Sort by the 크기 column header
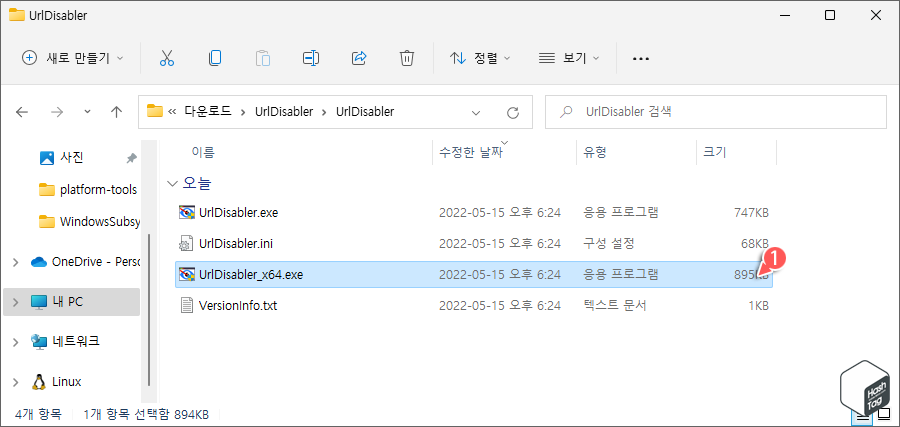The height and width of the screenshot is (427, 900). (715, 152)
